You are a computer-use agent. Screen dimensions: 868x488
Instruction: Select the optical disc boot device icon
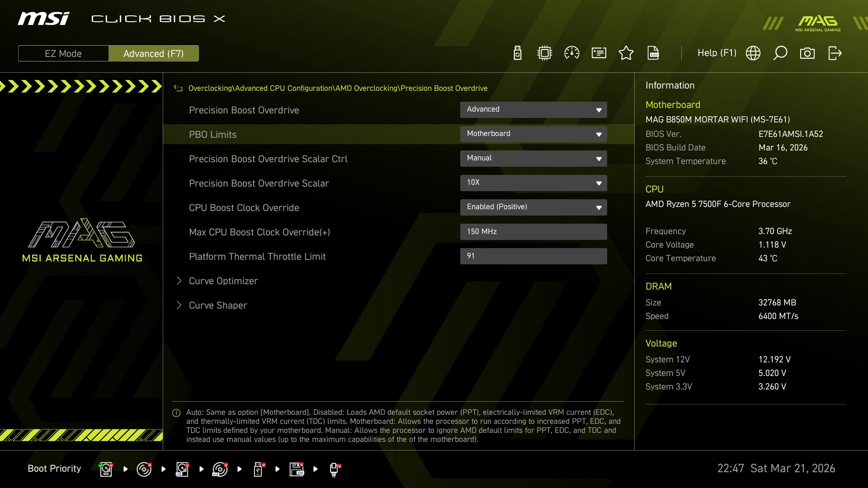pos(144,469)
